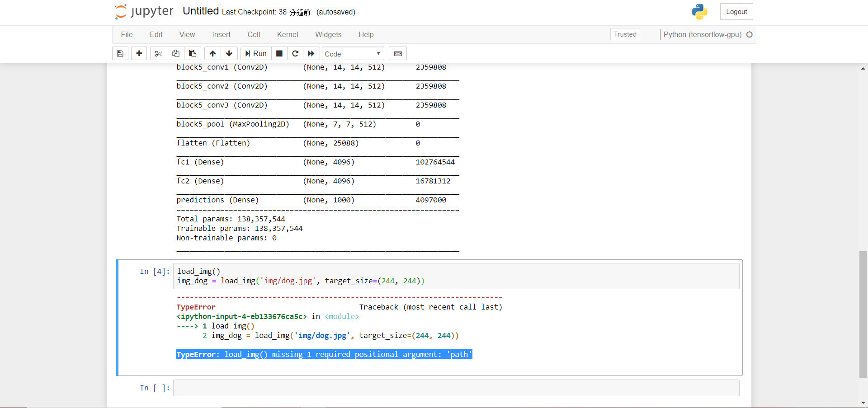Paste cell below using paste icon
The width and height of the screenshot is (868, 408).
point(193,53)
